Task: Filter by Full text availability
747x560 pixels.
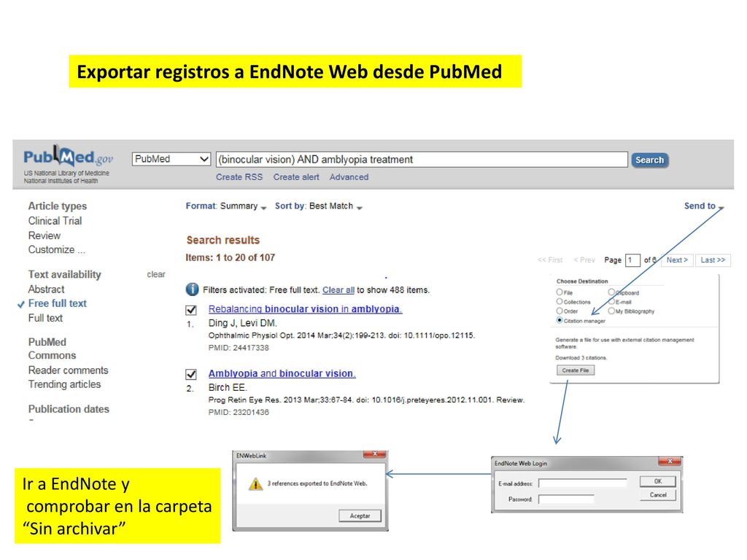Action: point(45,318)
